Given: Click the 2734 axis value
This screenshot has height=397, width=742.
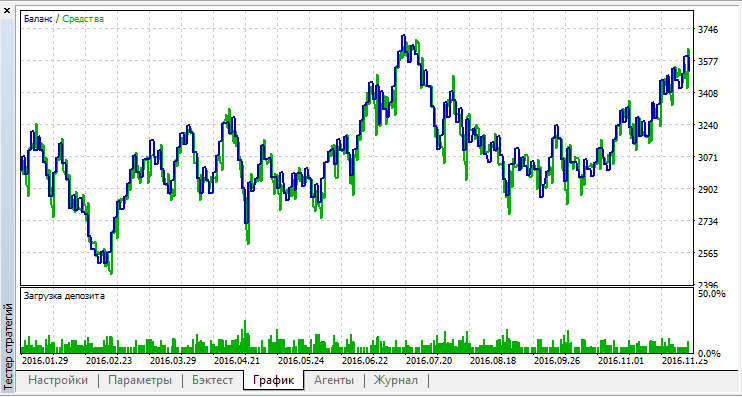Looking at the screenshot, I should [708, 222].
